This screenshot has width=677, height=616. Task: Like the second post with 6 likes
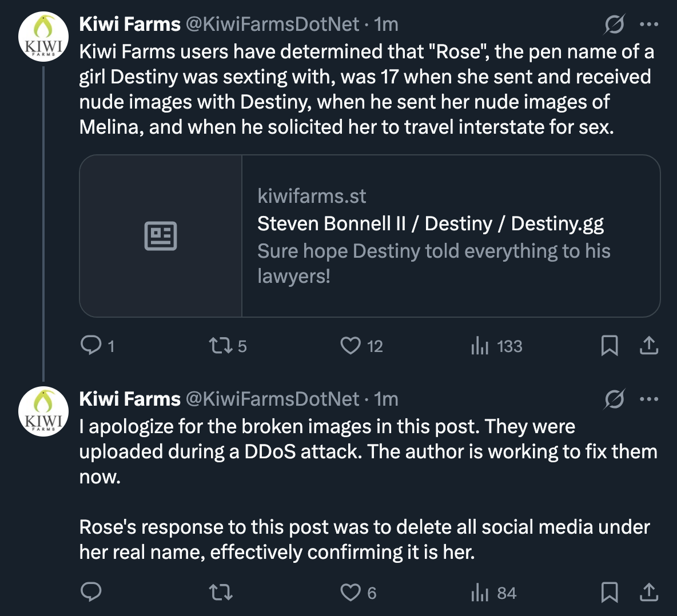350,592
